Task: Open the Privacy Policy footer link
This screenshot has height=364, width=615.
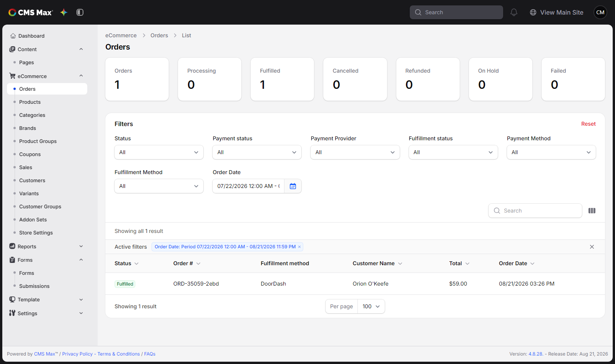Action: coord(77,354)
